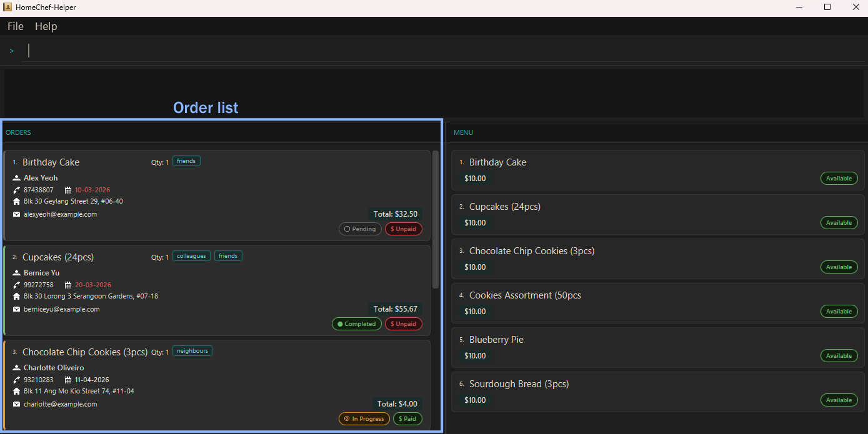Click the Available badge for Blueberry Pie
The width and height of the screenshot is (868, 434).
(839, 356)
